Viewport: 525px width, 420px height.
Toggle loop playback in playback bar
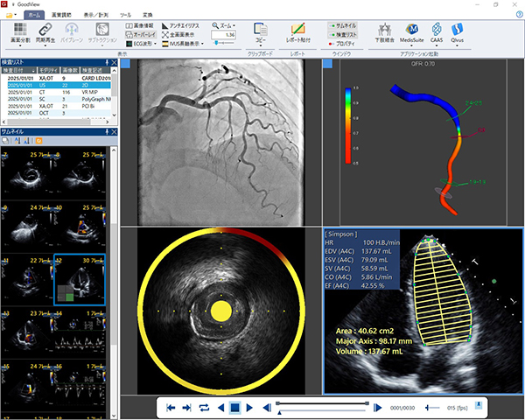pyautogui.click(x=203, y=408)
